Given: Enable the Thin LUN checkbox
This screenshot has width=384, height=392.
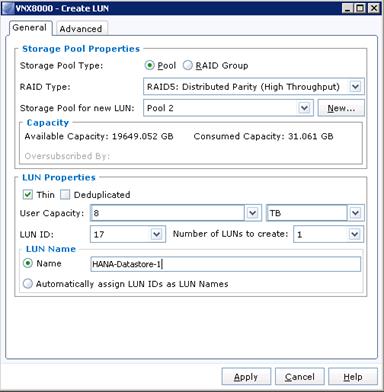Looking at the screenshot, I should pos(28,194).
